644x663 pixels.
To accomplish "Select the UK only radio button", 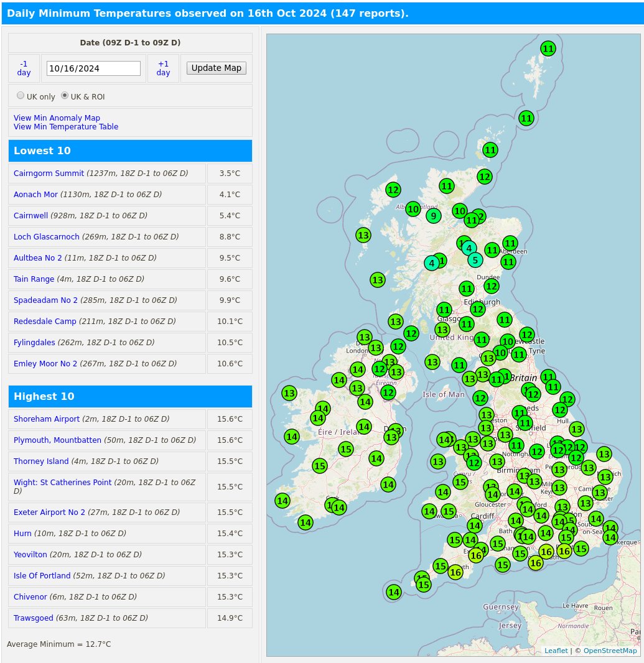I will coord(21,95).
